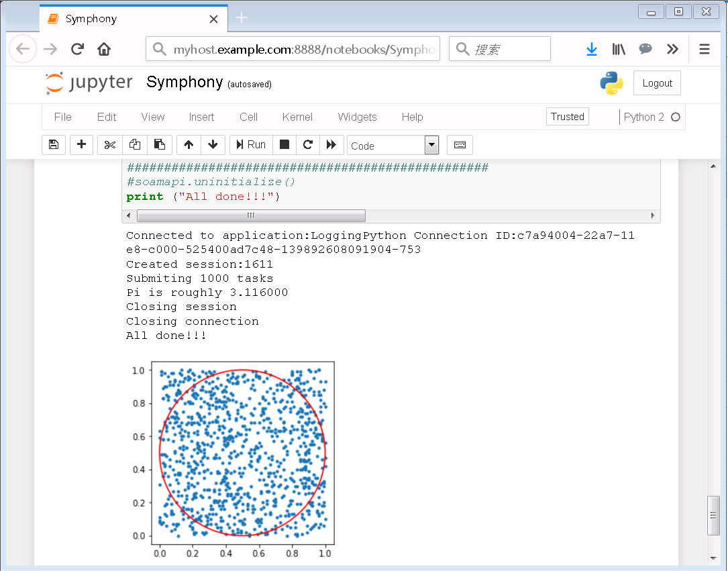Viewport: 728px width, 571px height.
Task: Interrupt the kernel with stop icon
Action: click(284, 145)
